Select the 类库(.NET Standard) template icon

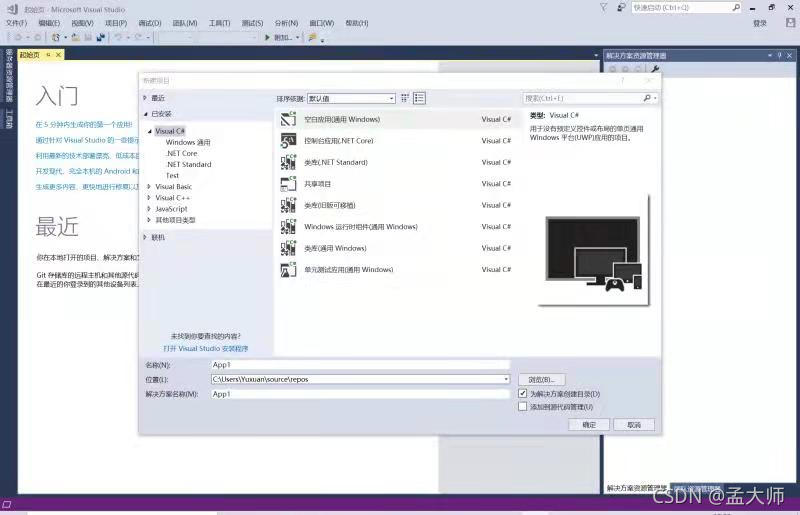tap(288, 162)
